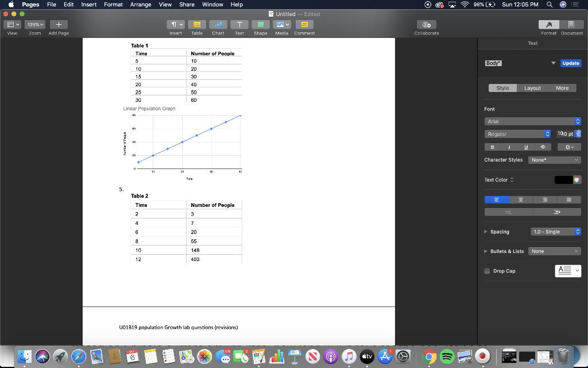588x368 pixels.
Task: Insert a Text box
Action: (x=239, y=24)
